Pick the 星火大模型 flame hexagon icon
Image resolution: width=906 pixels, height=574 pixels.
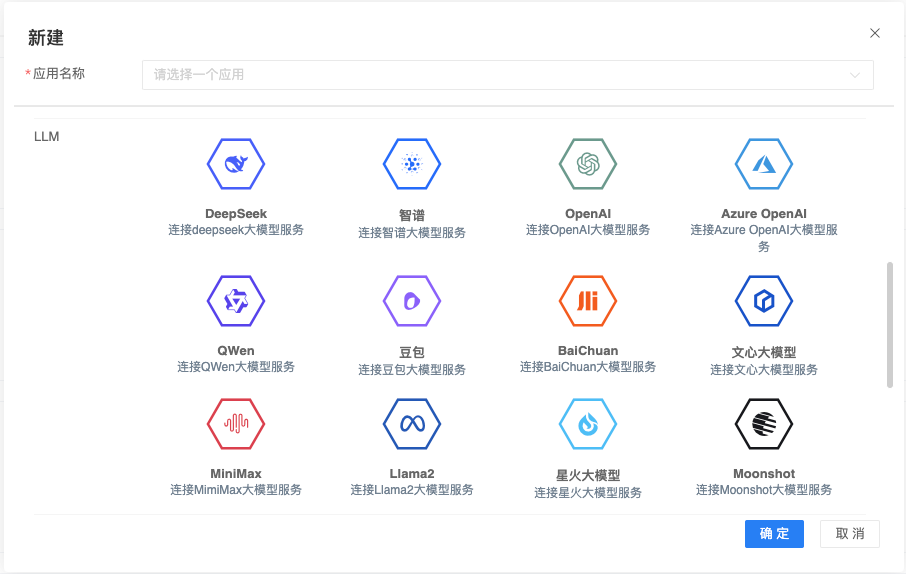tap(588, 424)
